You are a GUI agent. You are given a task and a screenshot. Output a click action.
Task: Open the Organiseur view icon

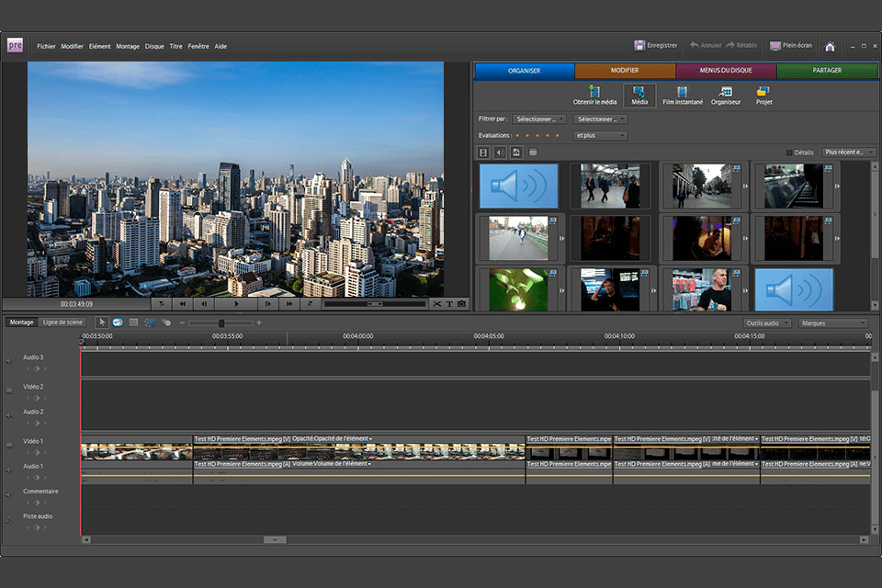click(x=726, y=92)
